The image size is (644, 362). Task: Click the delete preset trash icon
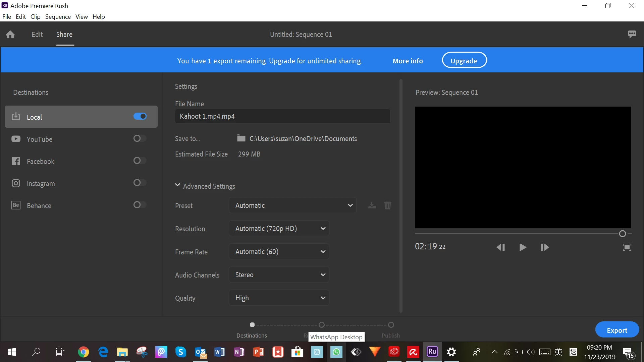click(x=387, y=205)
